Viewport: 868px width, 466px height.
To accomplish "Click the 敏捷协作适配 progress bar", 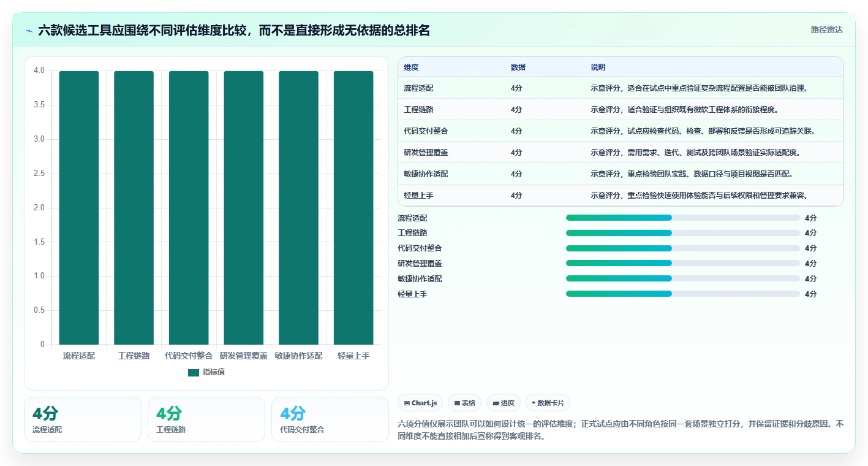I will point(683,278).
